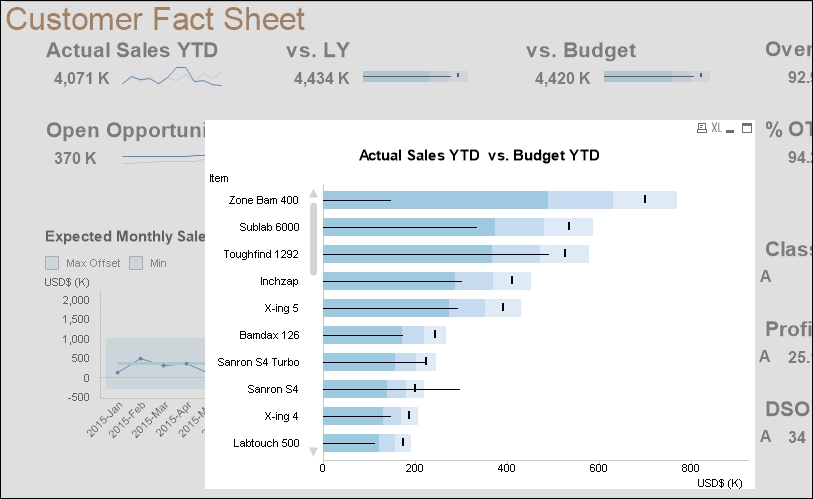Click the -500 y-axis label
The height and width of the screenshot is (499, 813).
pos(78,397)
